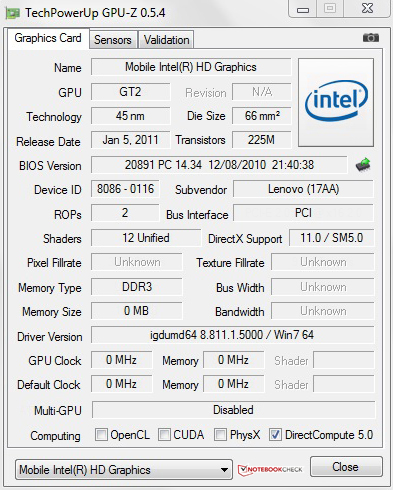Click the Device ID field 8086 - 0116
The image size is (393, 490).
click(x=125, y=189)
